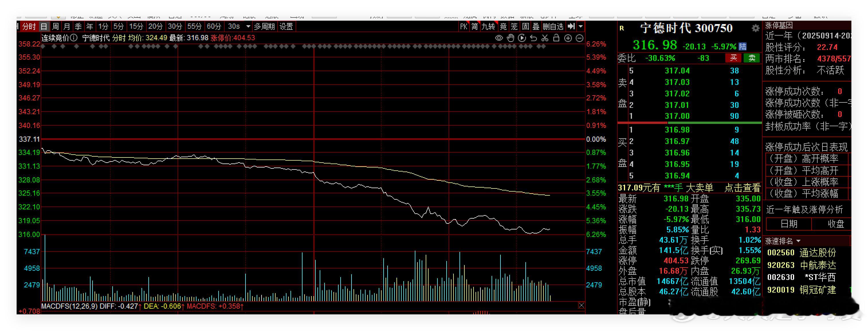Switch to the 年 yearly chart tab
Image resolution: width=868 pixels, height=331 pixels.
pyautogui.click(x=90, y=26)
